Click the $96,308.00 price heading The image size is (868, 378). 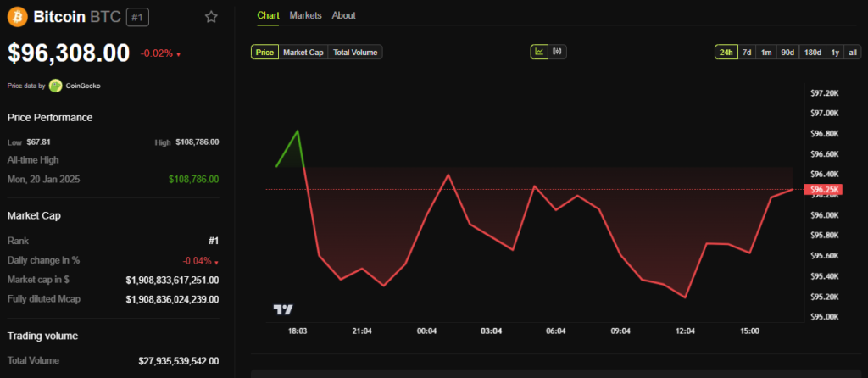(69, 53)
